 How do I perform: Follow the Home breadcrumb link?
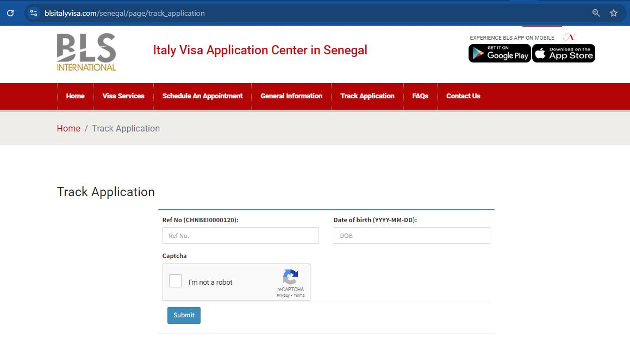(68, 128)
